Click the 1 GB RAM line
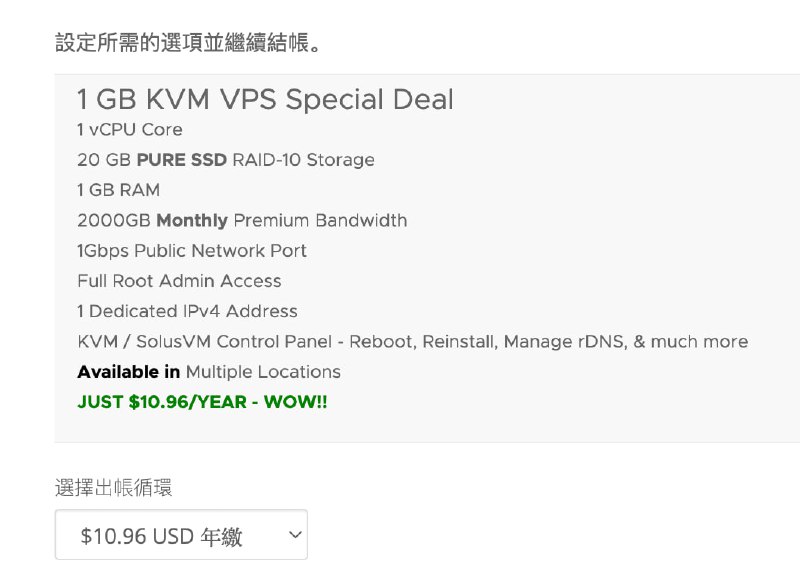 point(118,190)
